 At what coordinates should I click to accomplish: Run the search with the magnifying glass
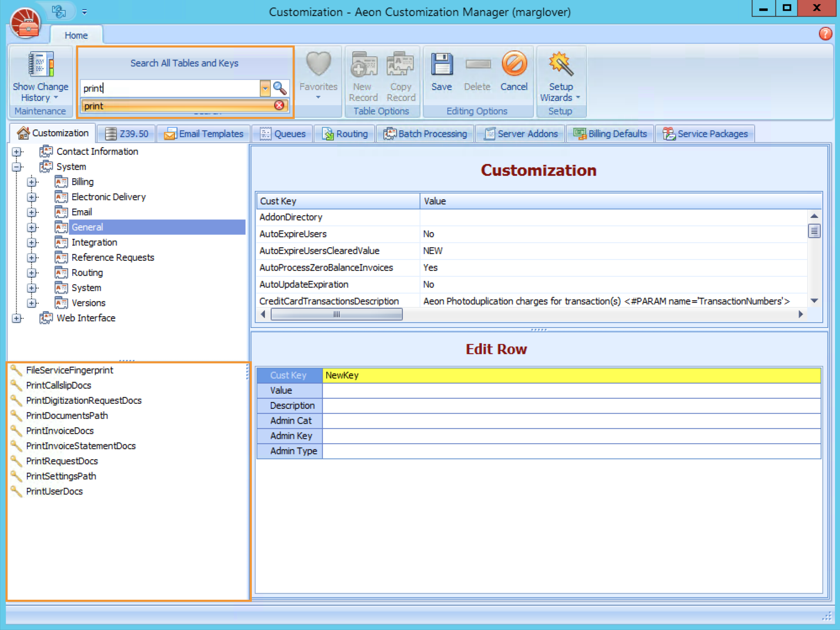point(280,88)
